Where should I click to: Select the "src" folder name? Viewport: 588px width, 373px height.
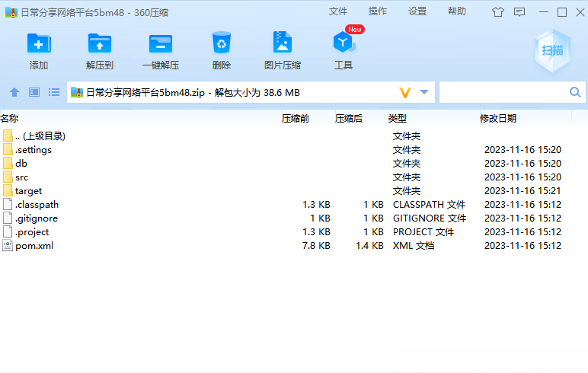[x=22, y=177]
